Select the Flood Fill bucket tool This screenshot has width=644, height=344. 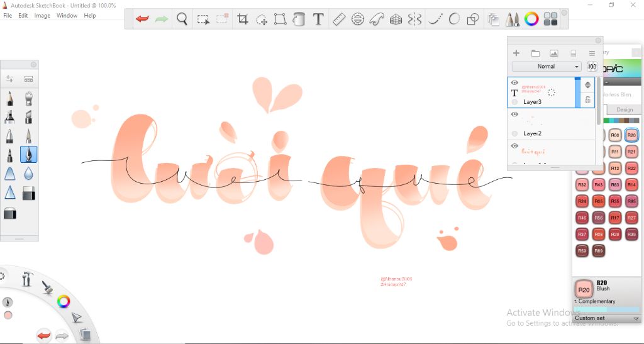coord(299,19)
